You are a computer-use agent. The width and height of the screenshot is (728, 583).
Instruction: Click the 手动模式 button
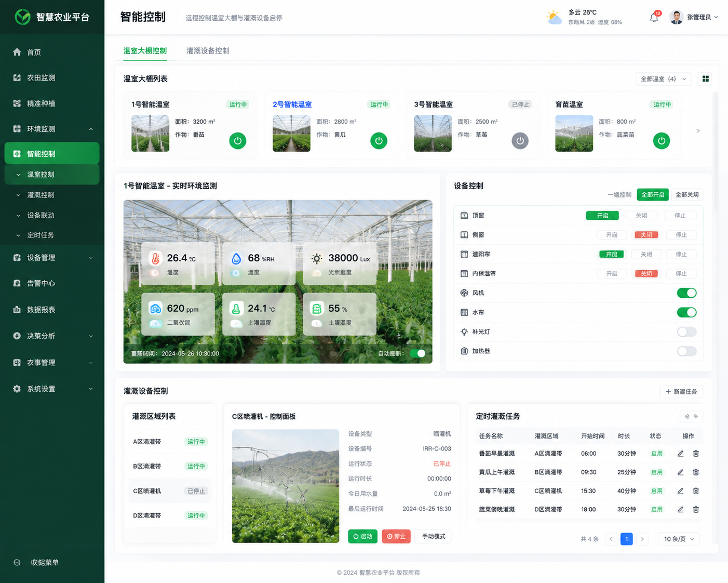[x=434, y=536]
